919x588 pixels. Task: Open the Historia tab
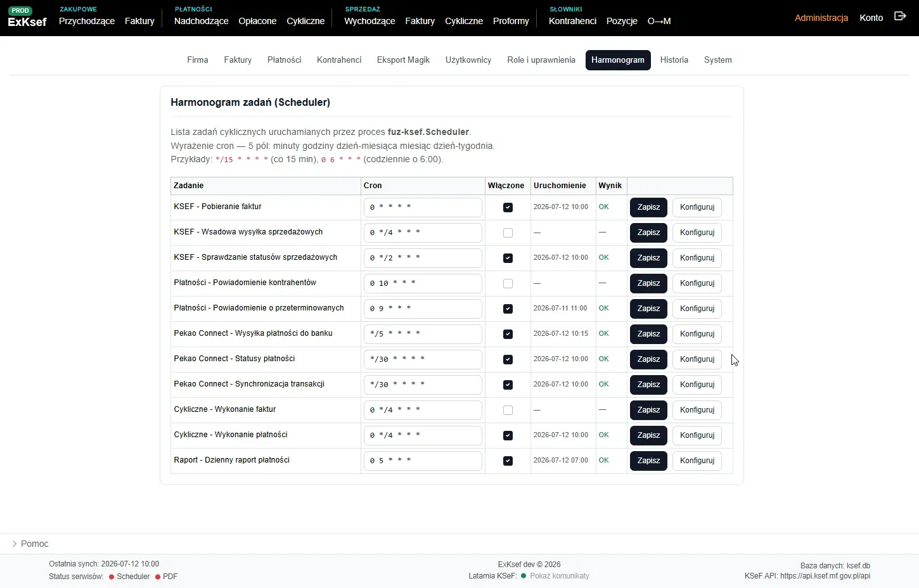[x=674, y=60]
